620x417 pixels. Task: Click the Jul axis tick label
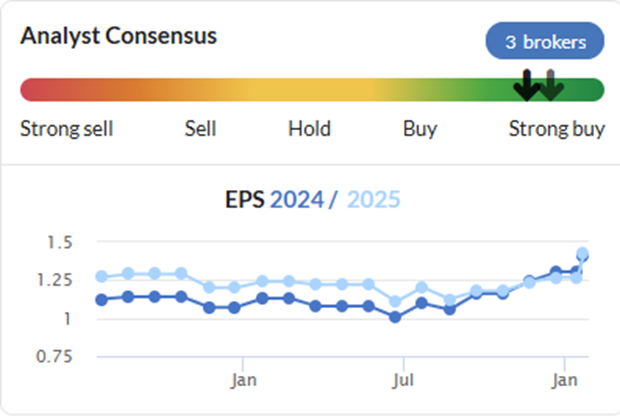(403, 380)
